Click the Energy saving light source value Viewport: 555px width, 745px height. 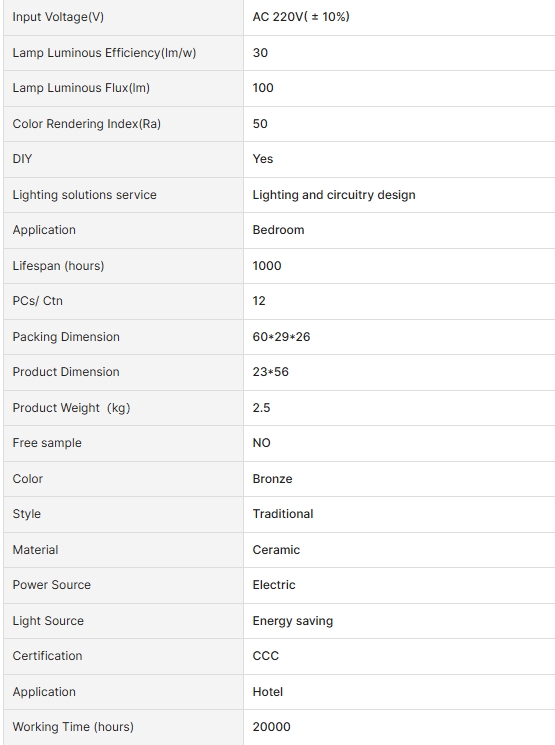(293, 621)
